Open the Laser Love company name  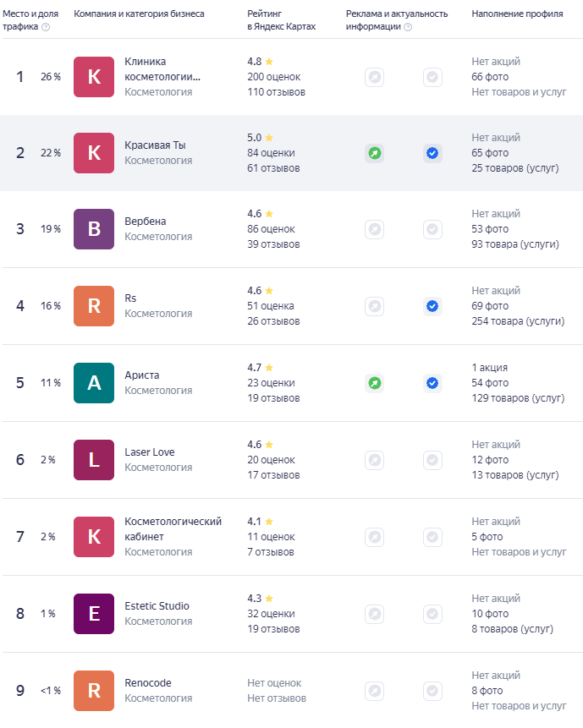(150, 452)
